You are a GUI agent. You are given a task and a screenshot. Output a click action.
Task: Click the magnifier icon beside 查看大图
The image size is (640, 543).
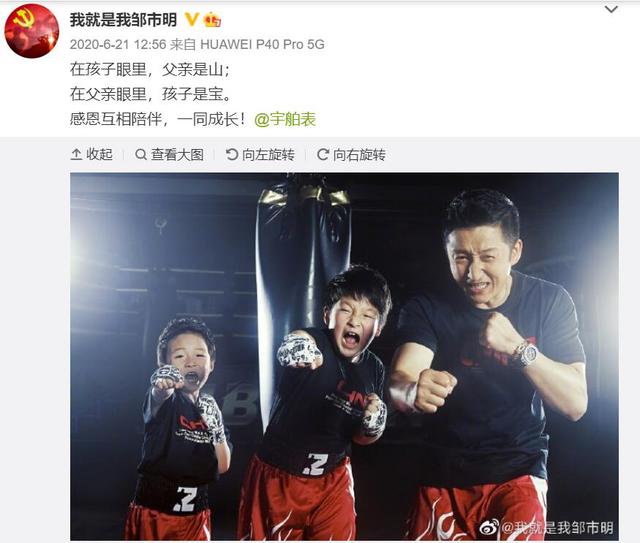141,154
